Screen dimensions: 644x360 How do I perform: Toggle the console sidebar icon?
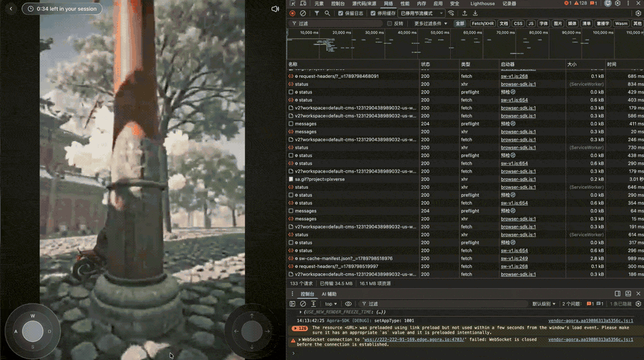[292, 304]
